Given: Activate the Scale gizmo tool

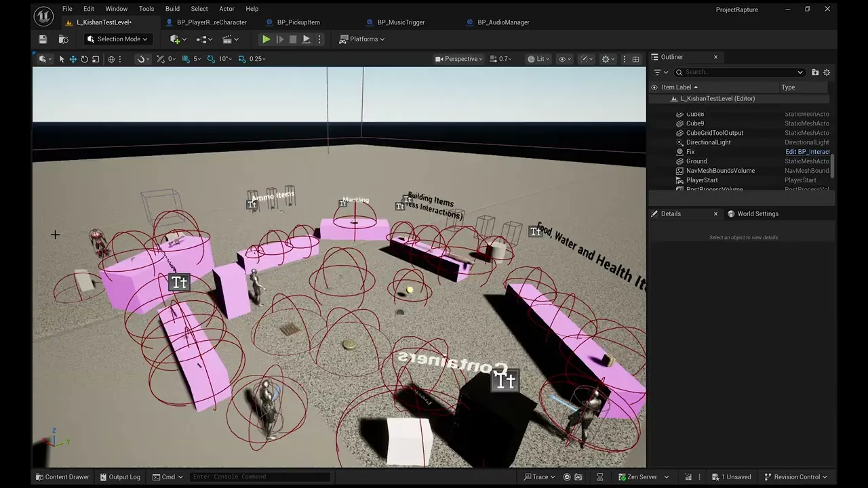Looking at the screenshot, I should (96, 59).
